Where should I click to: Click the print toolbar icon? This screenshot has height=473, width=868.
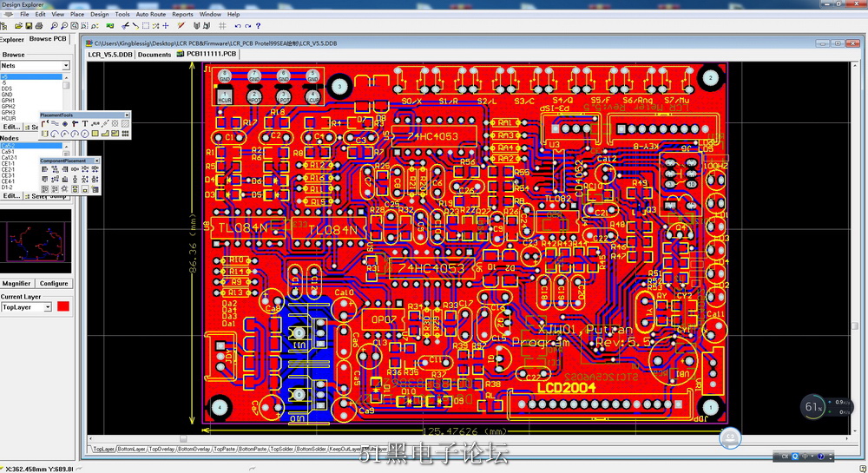[39, 26]
